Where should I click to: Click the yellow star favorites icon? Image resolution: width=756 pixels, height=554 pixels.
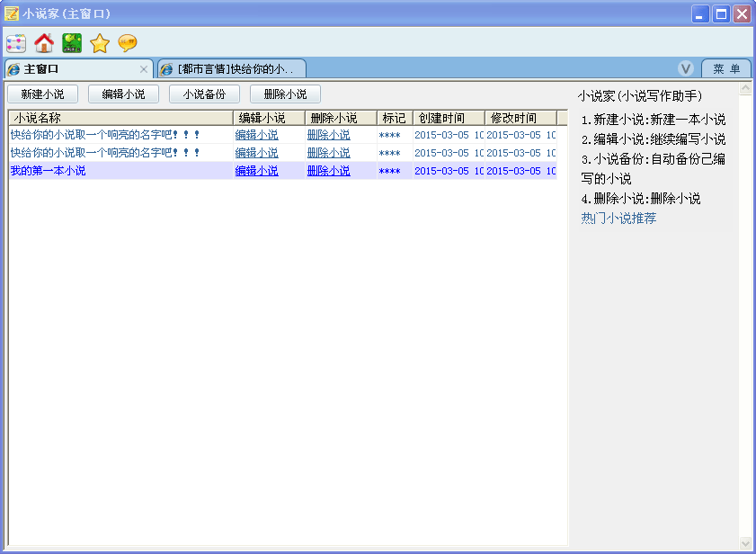tap(100, 43)
